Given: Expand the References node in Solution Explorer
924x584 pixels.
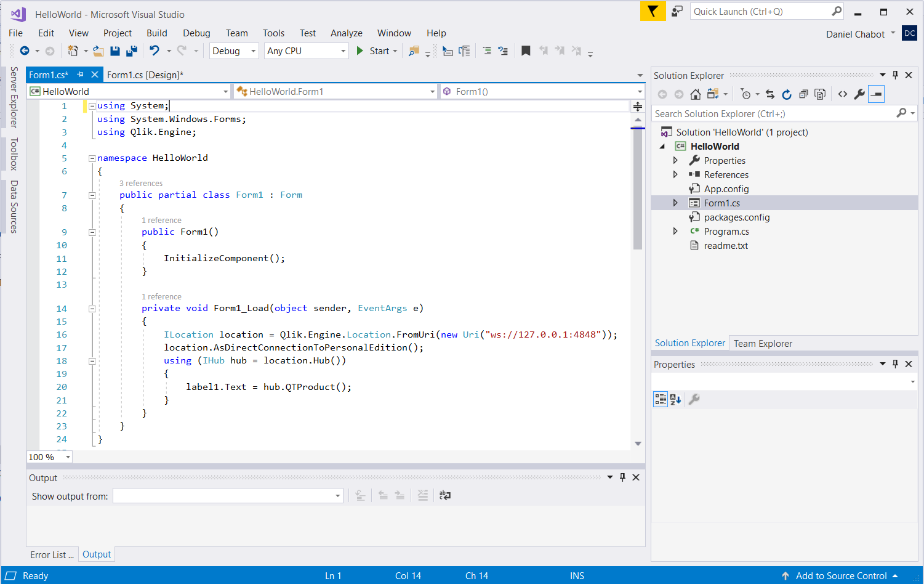Looking at the screenshot, I should 675,175.
